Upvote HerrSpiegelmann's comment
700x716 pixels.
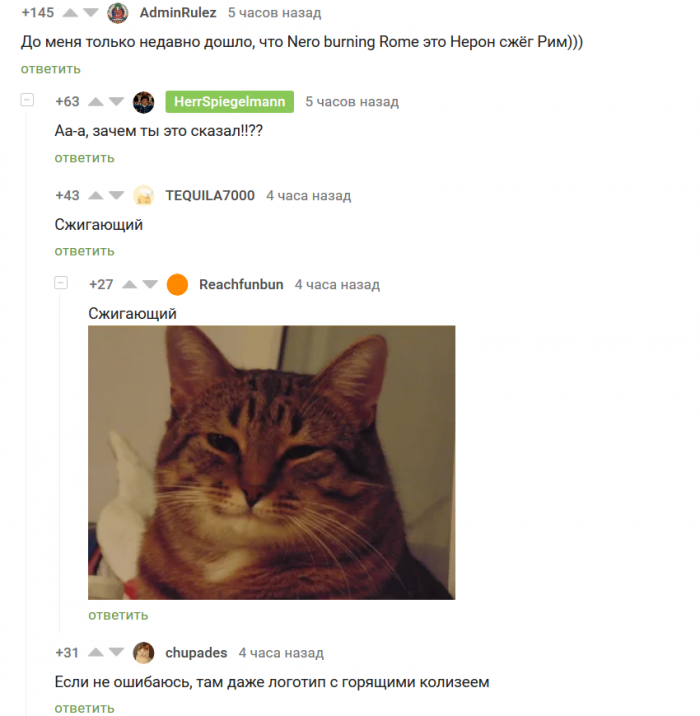pyautogui.click(x=95, y=101)
